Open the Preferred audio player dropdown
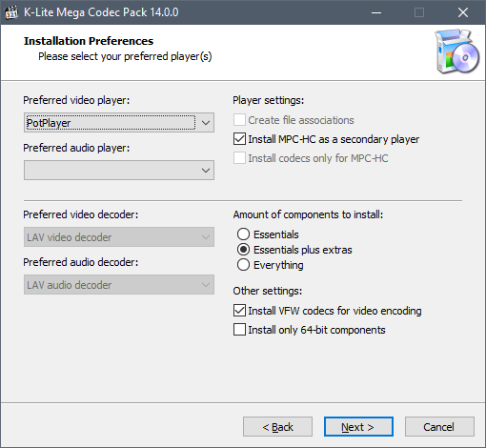This screenshot has height=448, width=486. pyautogui.click(x=119, y=171)
